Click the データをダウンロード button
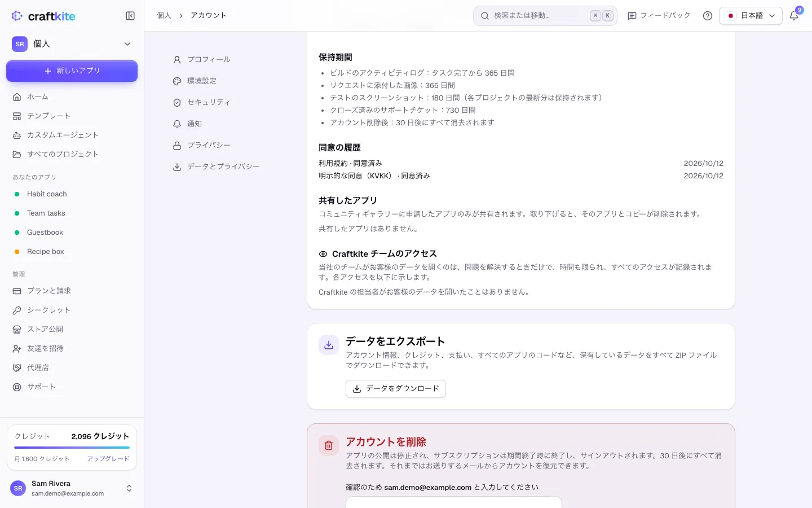812x508 pixels. click(x=396, y=389)
